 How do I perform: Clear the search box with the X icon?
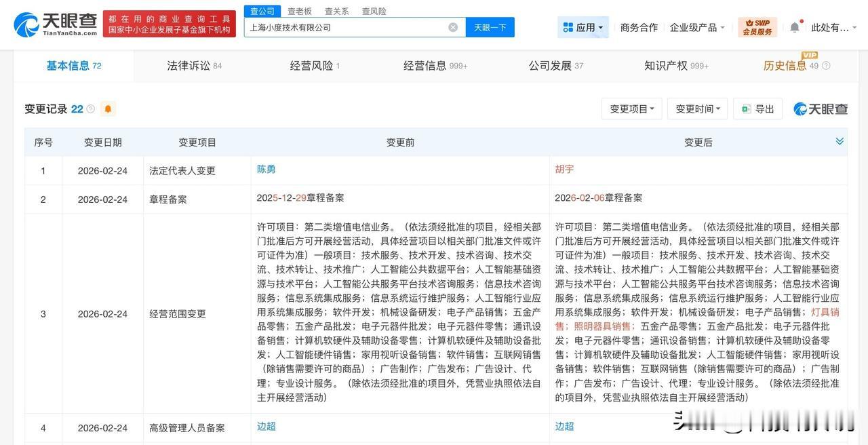tap(453, 28)
